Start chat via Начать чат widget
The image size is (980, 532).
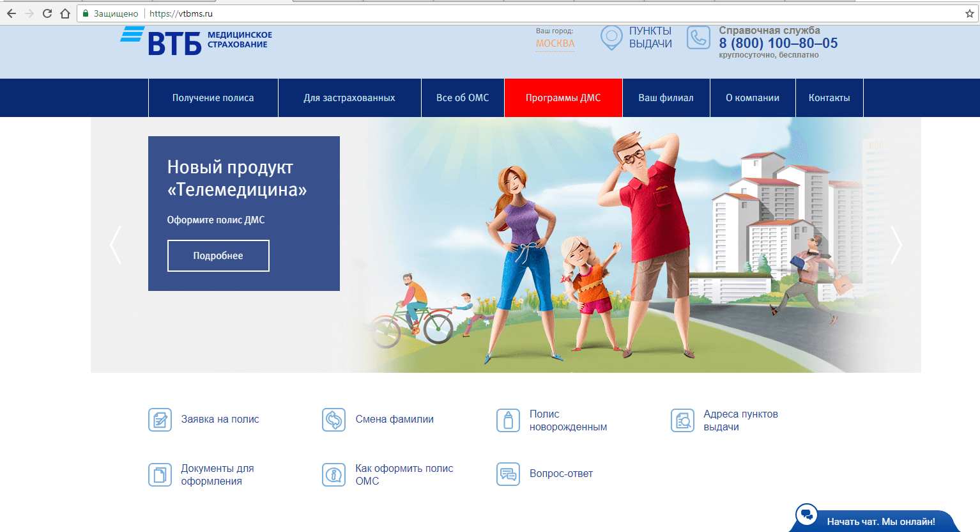(x=880, y=521)
